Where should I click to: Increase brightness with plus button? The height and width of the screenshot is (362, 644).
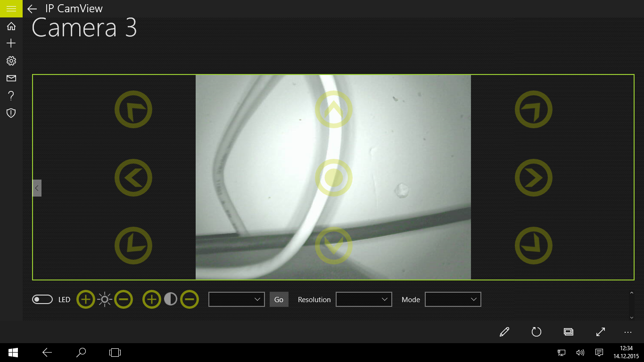[x=86, y=299]
